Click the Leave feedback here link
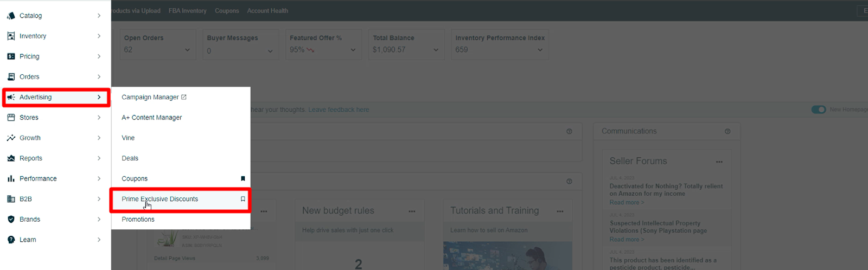The height and width of the screenshot is (270, 868). coord(339,110)
